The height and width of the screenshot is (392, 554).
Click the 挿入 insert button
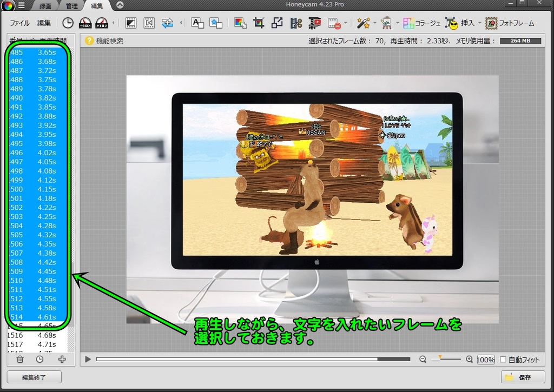click(x=460, y=23)
